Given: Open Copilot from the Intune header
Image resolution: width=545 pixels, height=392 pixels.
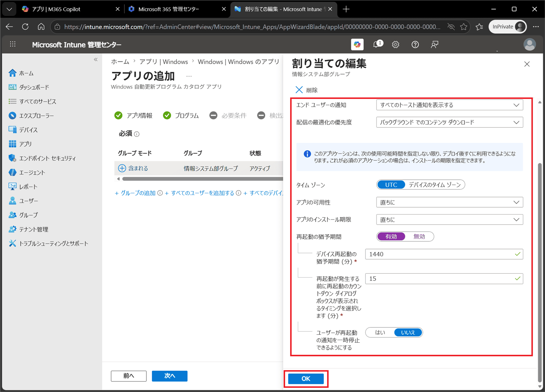Looking at the screenshot, I should click(358, 44).
